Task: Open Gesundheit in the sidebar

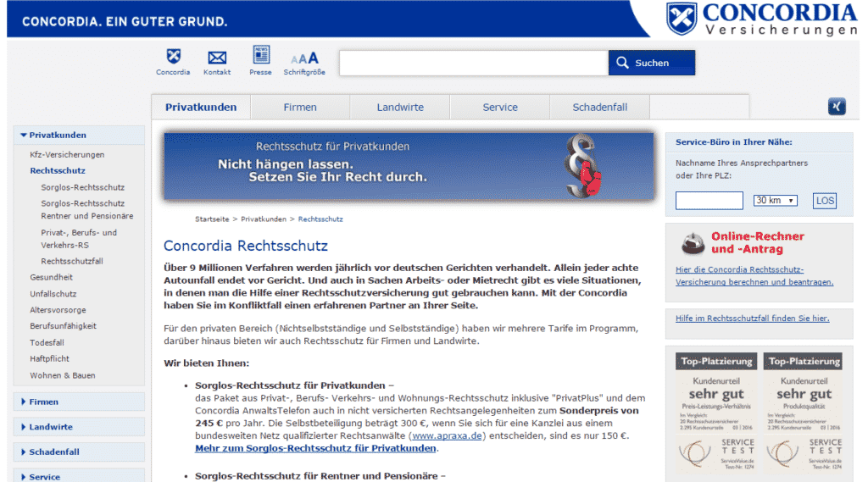Action: click(x=51, y=277)
